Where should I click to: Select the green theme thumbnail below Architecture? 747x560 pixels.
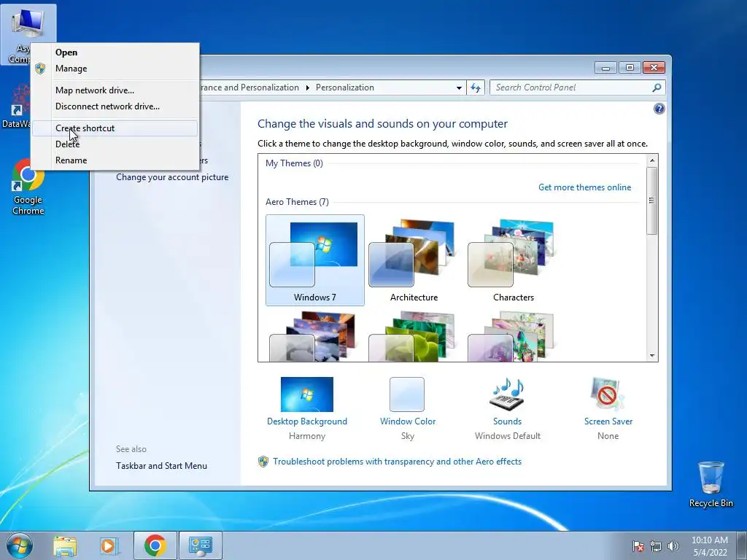pyautogui.click(x=411, y=336)
